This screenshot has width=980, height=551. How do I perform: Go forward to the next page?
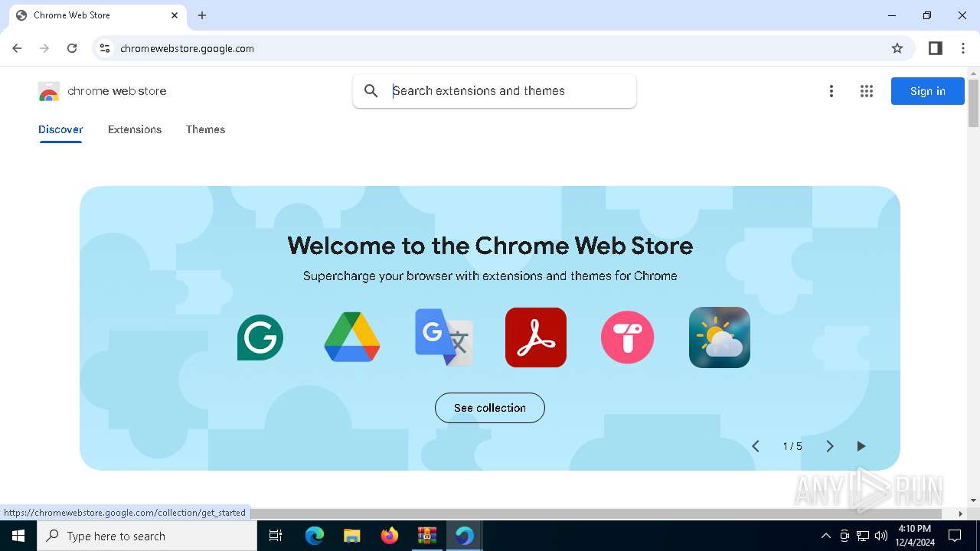point(44,48)
